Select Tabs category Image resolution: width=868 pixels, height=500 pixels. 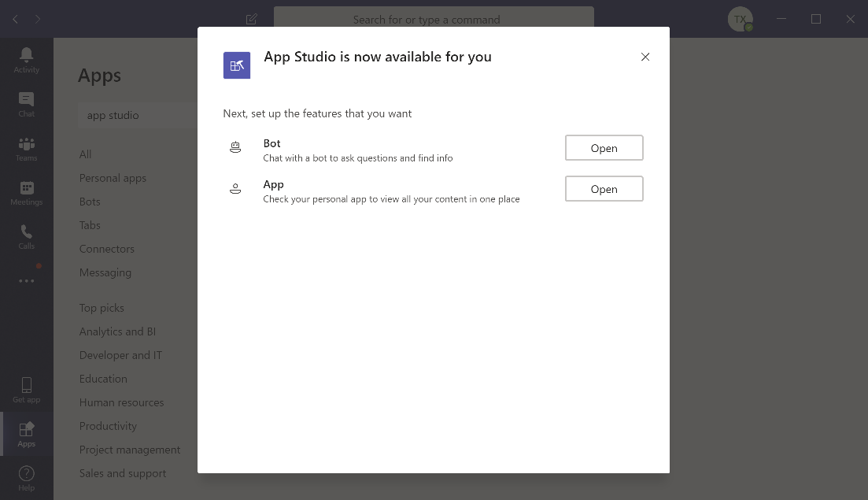click(x=90, y=225)
